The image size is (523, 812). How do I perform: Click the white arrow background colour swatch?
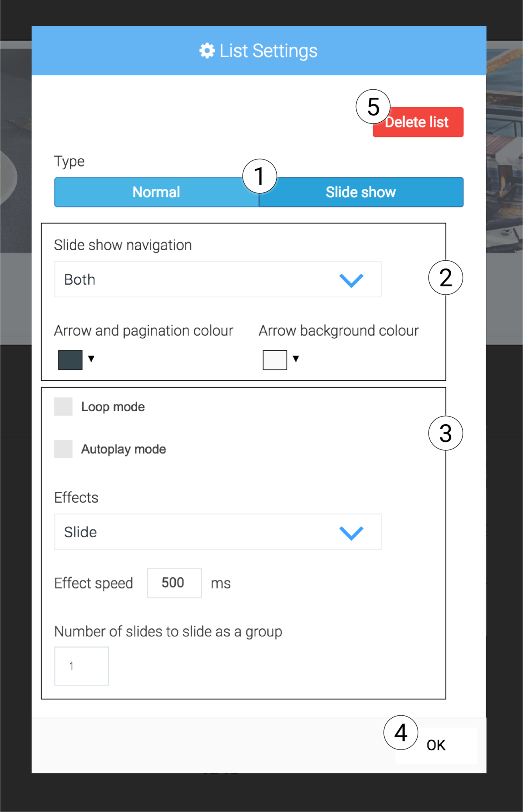(275, 359)
